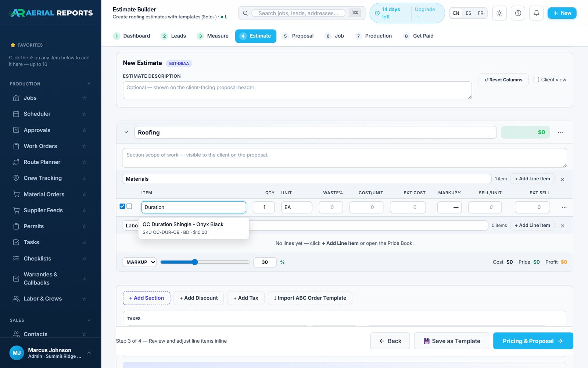Remove the Materials group with X
This screenshot has width=588, height=368.
[x=562, y=179]
